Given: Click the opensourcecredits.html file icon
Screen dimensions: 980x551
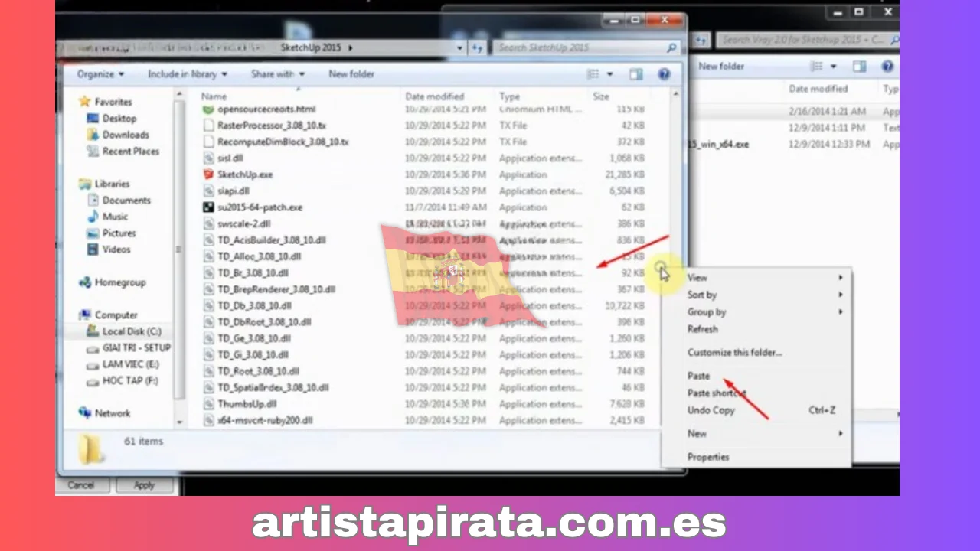Looking at the screenshot, I should [x=208, y=109].
